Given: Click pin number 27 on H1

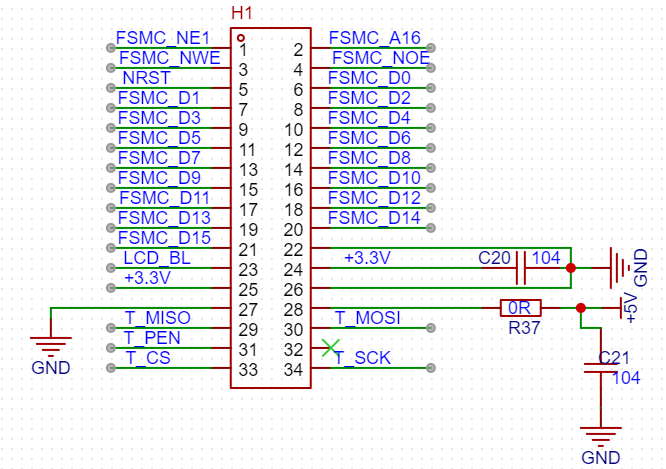Looking at the screenshot, I should 248,310.
